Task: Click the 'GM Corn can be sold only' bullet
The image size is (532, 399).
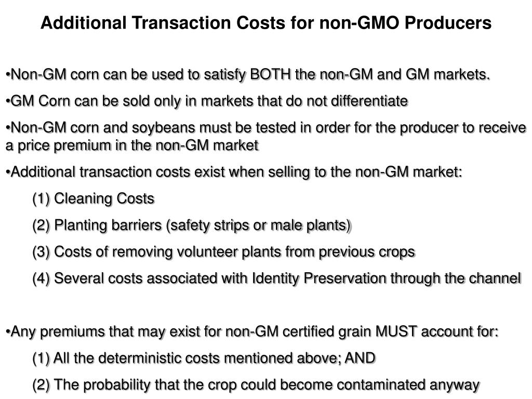Action: pos(207,101)
